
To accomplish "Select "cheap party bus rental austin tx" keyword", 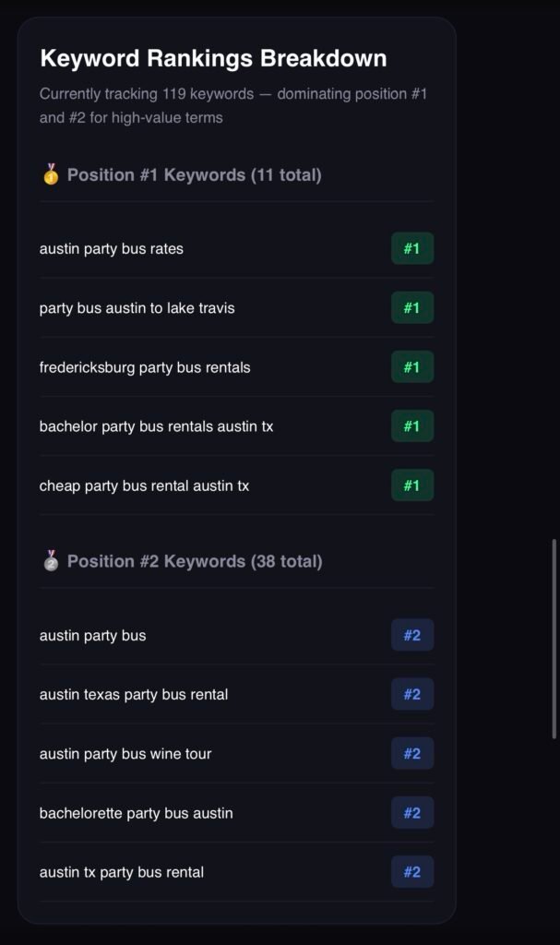I will pos(144,485).
